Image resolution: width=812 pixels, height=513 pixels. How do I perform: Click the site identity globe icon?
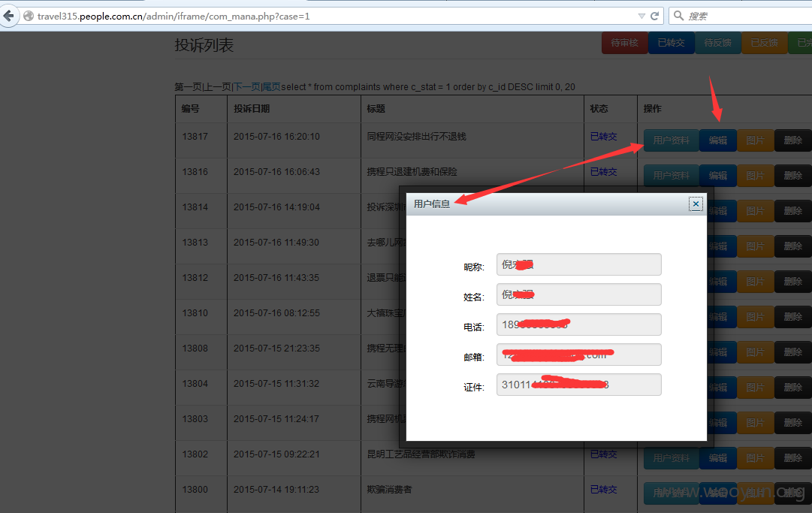(x=29, y=16)
